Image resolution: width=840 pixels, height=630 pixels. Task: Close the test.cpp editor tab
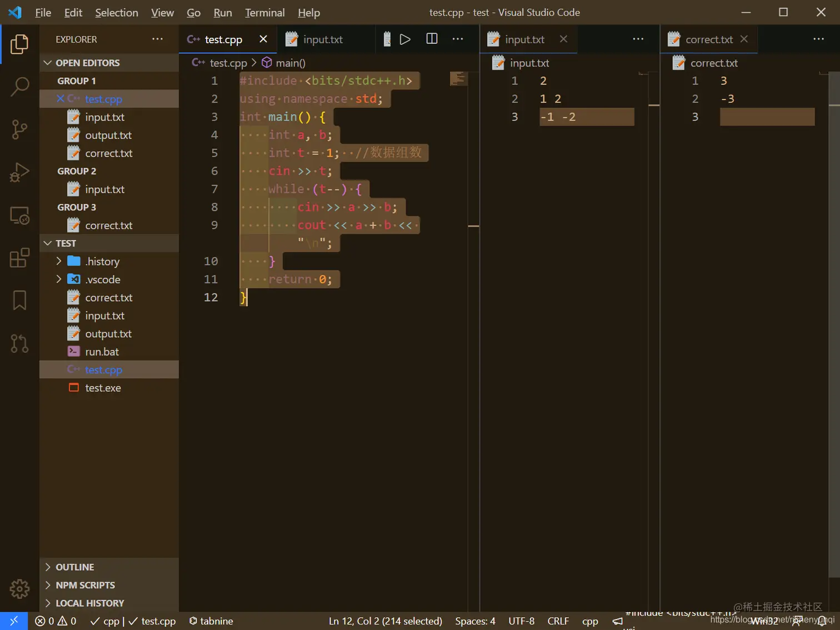263,39
